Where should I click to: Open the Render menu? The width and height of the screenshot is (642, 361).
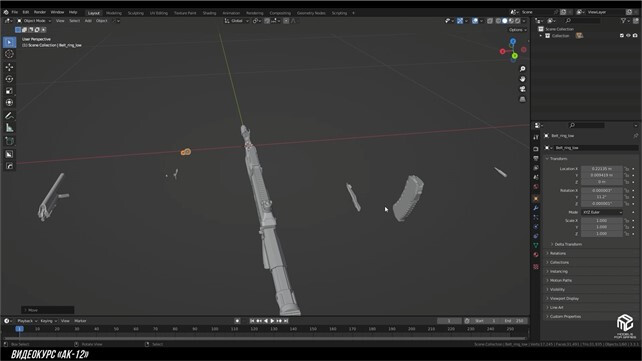point(40,12)
